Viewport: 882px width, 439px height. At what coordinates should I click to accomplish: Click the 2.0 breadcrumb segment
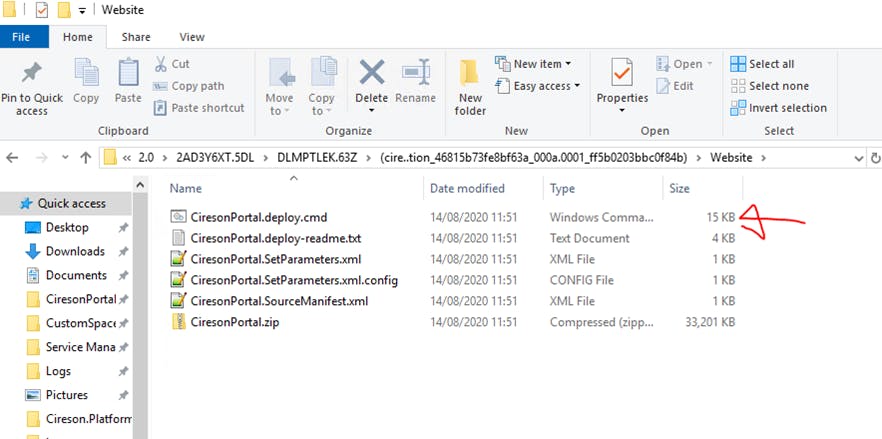(146, 158)
